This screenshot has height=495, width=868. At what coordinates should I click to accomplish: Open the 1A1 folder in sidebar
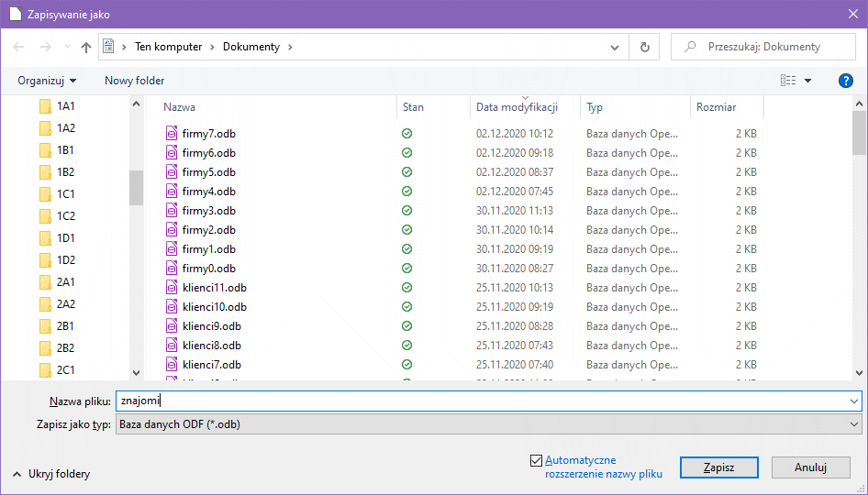(x=65, y=106)
